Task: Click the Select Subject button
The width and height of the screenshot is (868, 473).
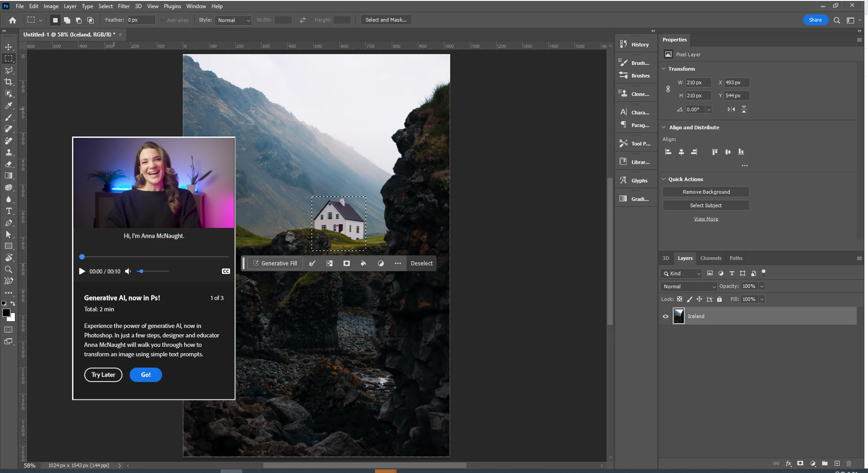Action: coord(706,205)
